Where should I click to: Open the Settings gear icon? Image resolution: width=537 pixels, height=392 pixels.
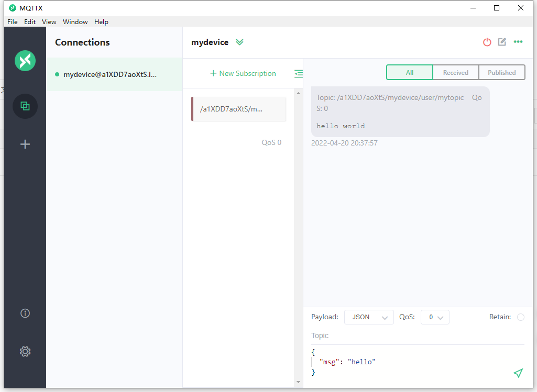25,352
